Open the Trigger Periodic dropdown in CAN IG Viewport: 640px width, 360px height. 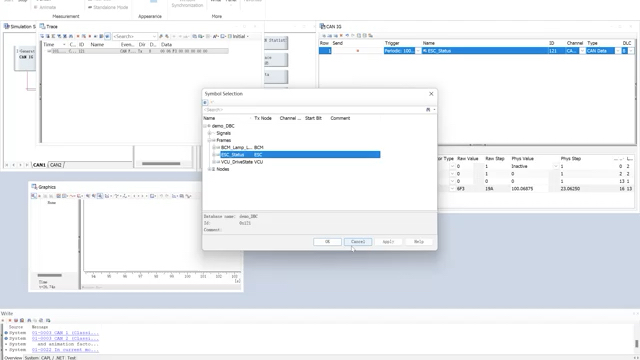point(418,51)
